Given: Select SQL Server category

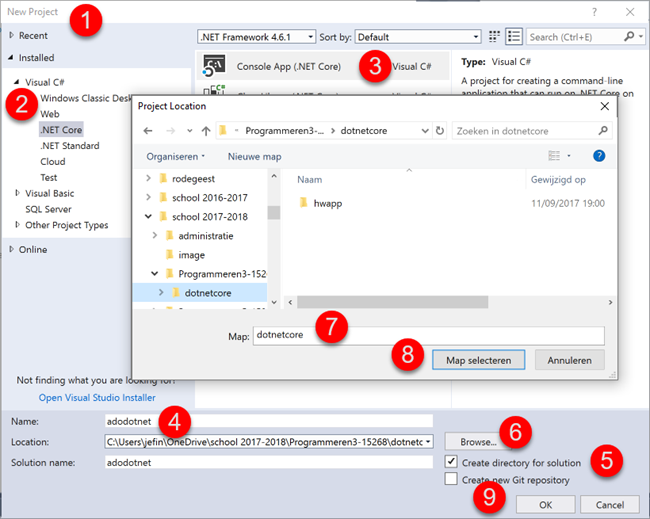Looking at the screenshot, I should [48, 209].
